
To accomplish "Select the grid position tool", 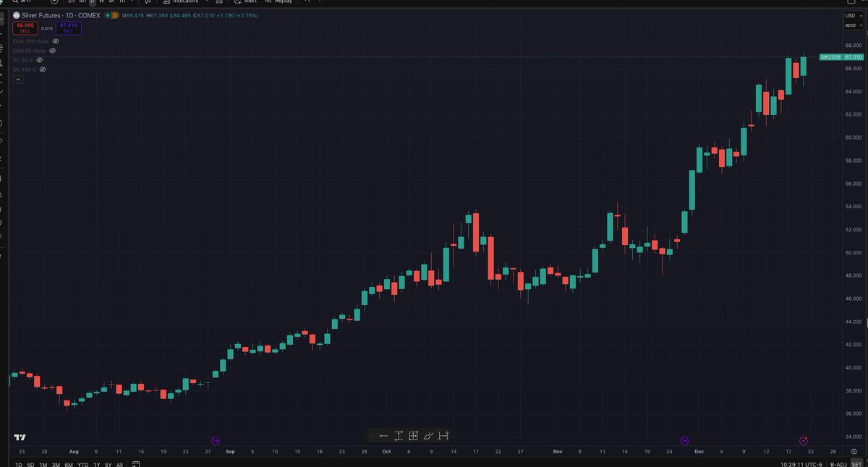I will pyautogui.click(x=414, y=436).
